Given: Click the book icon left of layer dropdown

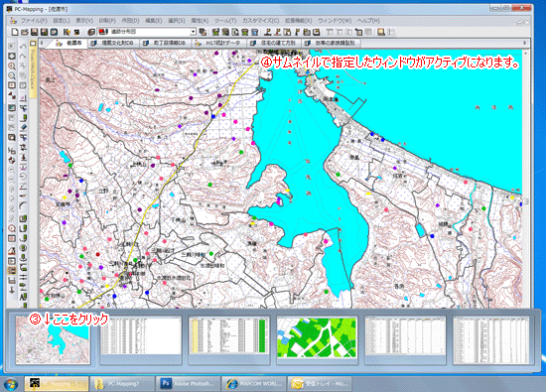Looking at the screenshot, I should 91,32.
